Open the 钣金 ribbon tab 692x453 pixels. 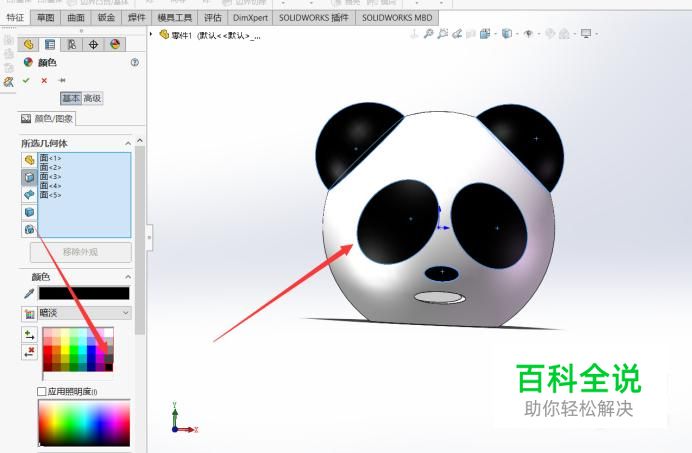click(x=105, y=18)
